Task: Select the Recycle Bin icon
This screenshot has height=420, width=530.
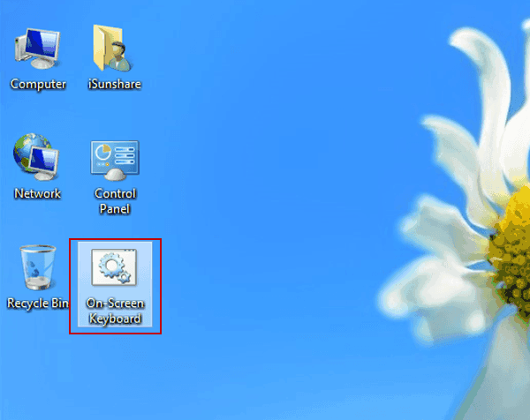Action: [x=37, y=267]
